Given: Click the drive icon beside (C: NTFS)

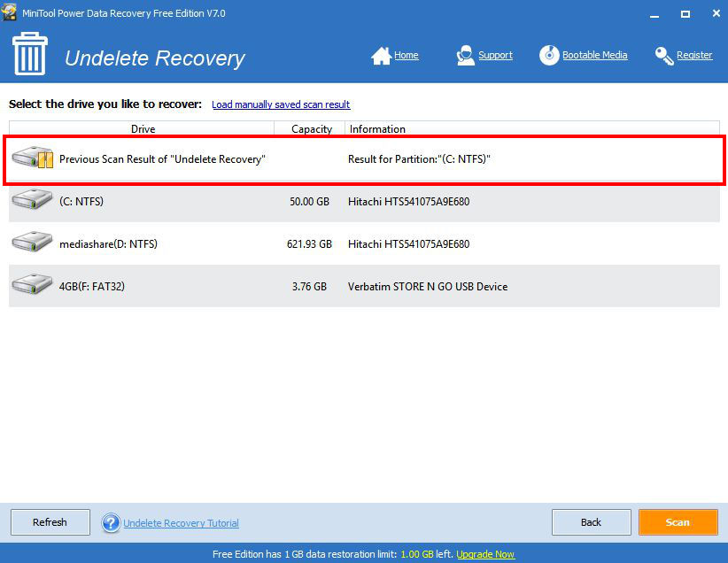Looking at the screenshot, I should (32, 199).
